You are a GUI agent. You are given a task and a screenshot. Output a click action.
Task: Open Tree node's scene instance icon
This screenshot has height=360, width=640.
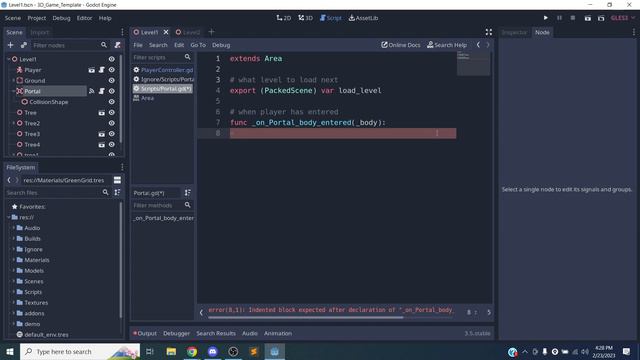(102, 113)
